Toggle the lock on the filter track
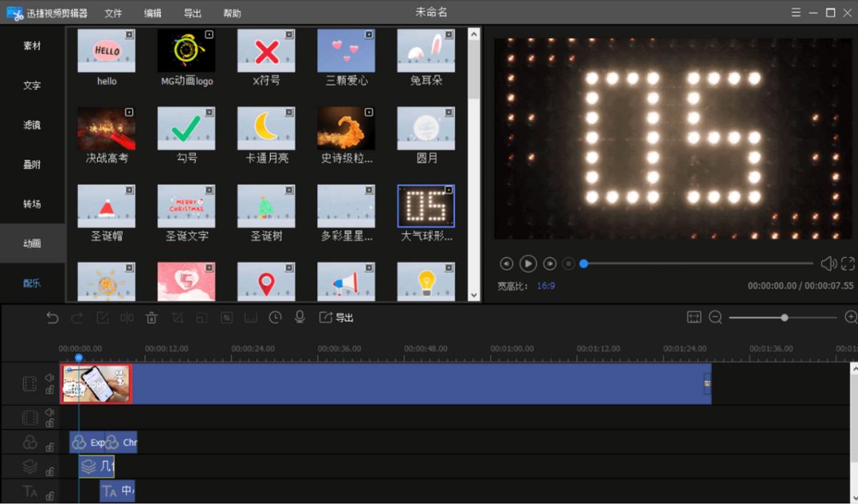Image resolution: width=858 pixels, height=504 pixels. tap(49, 448)
